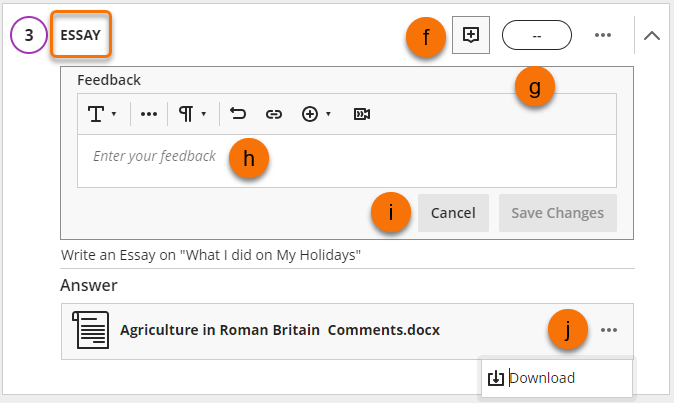Open the attached file's ellipsis menu
This screenshot has width=674, height=403.
click(610, 331)
